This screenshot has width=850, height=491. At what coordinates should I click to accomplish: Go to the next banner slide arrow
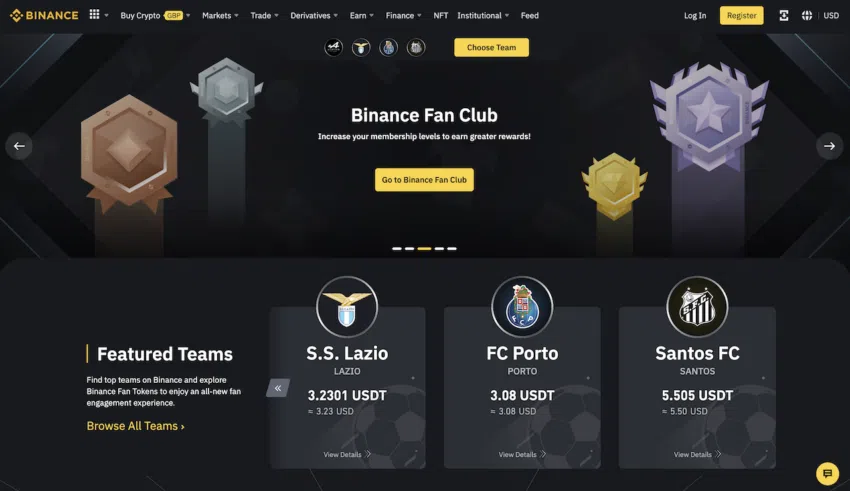click(x=829, y=146)
